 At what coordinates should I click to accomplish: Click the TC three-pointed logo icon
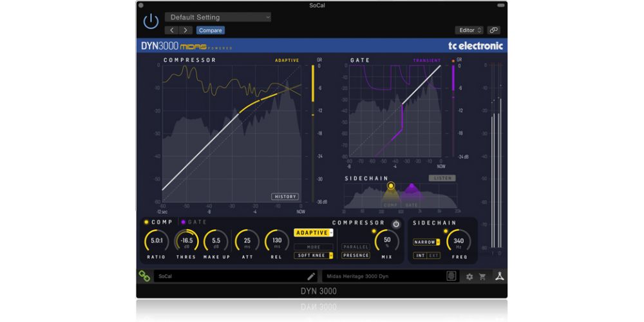click(500, 276)
